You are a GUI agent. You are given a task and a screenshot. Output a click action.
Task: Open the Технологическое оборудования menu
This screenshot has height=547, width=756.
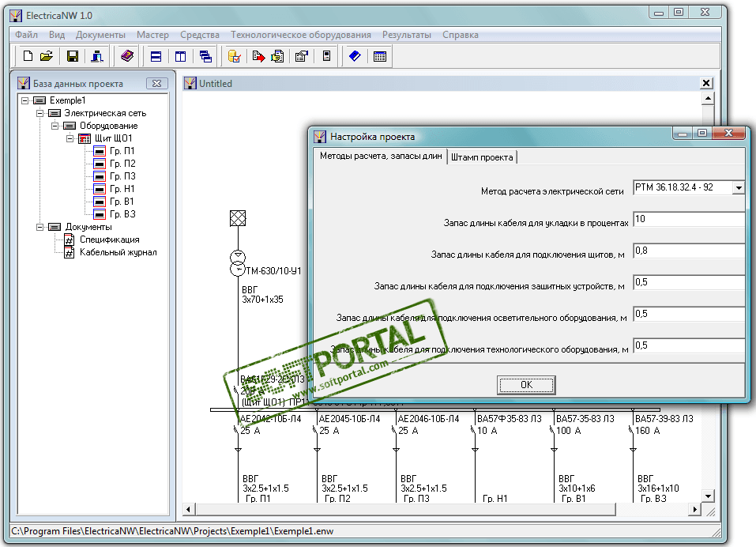[x=300, y=35]
